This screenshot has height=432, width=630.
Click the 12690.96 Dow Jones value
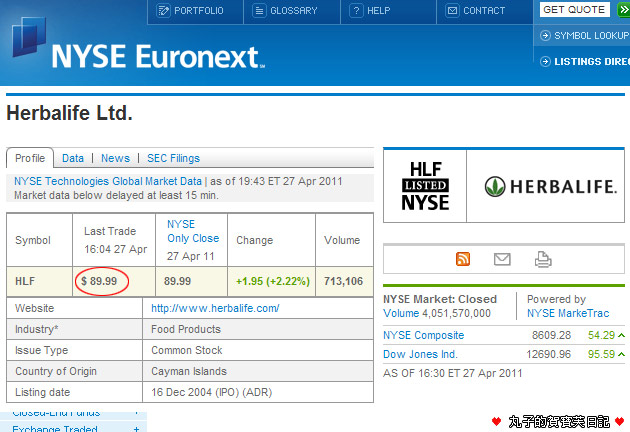click(x=548, y=354)
